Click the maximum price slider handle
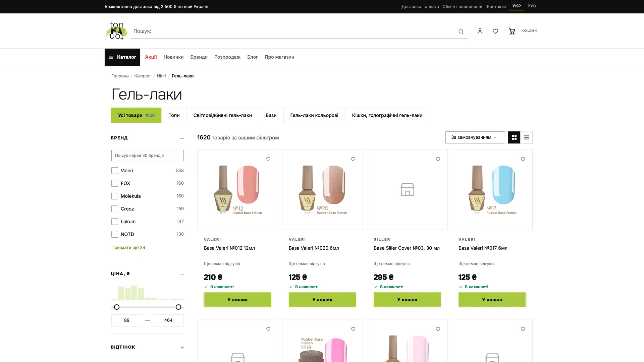Viewport: 644px width, 362px height. (178, 307)
